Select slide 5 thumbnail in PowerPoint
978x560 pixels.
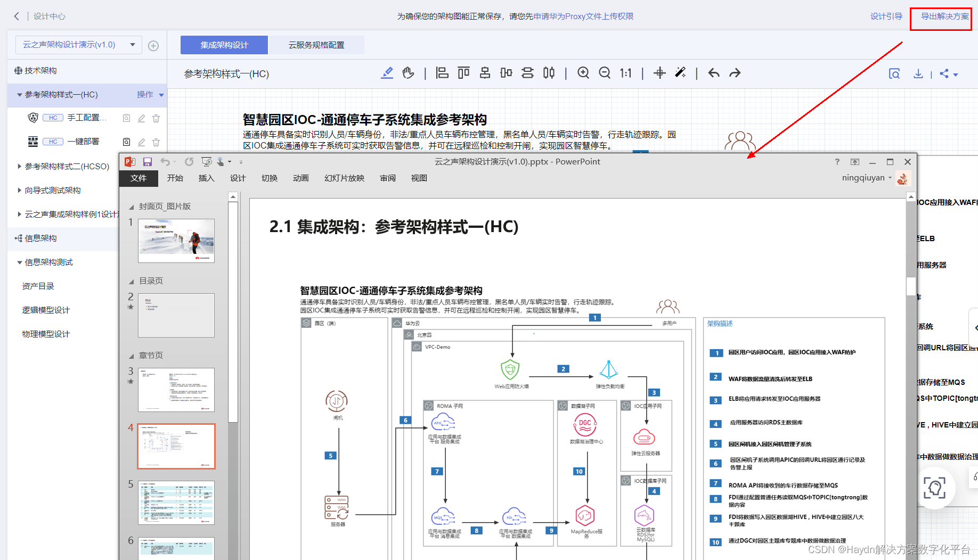point(176,503)
